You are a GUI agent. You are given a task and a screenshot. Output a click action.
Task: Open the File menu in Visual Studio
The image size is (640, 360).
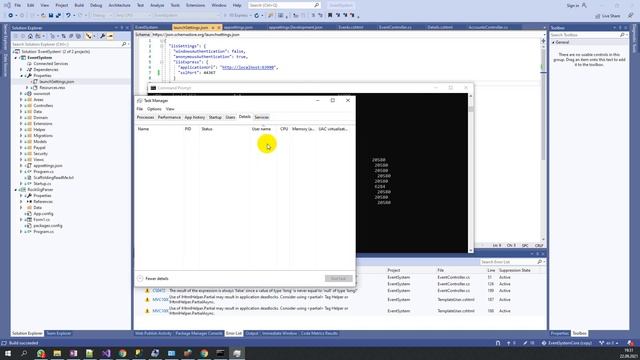18,5
